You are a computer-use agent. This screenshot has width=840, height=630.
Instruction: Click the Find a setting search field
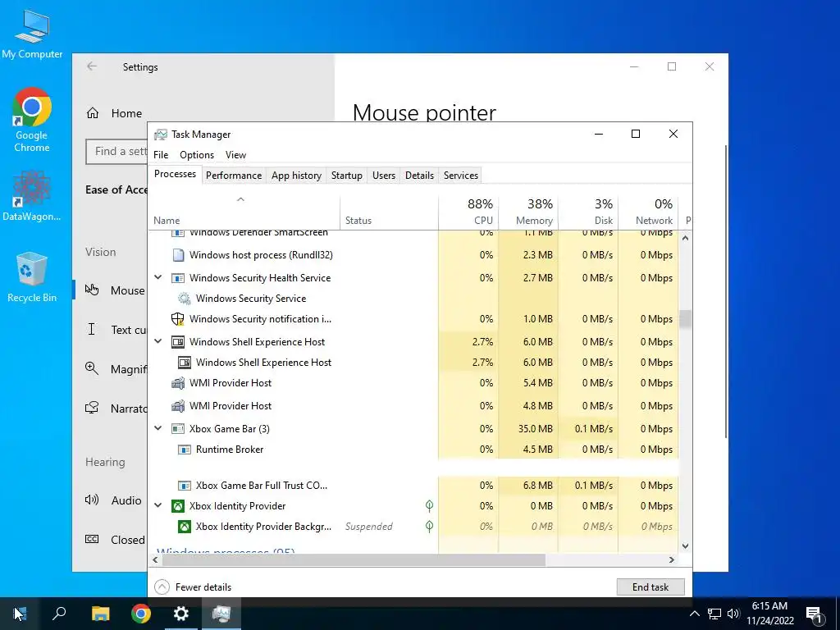pyautogui.click(x=116, y=152)
